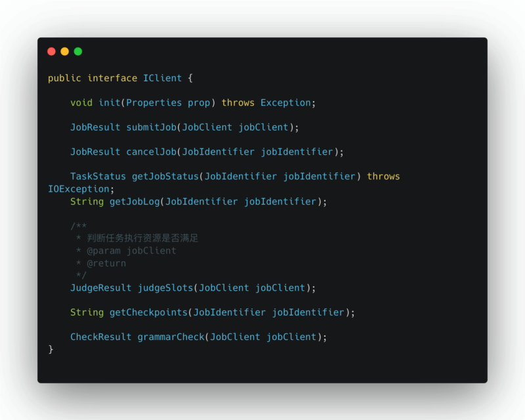Click the green maximize dot

click(x=78, y=51)
